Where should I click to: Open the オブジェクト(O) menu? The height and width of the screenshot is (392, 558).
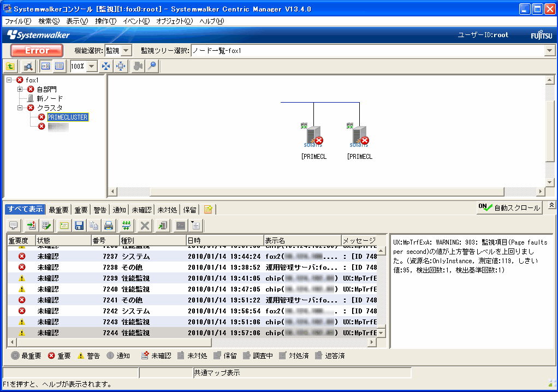coord(174,21)
